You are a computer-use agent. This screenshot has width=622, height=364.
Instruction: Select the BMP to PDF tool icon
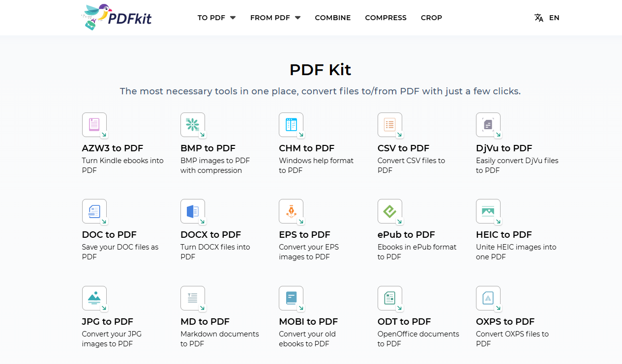(x=193, y=125)
